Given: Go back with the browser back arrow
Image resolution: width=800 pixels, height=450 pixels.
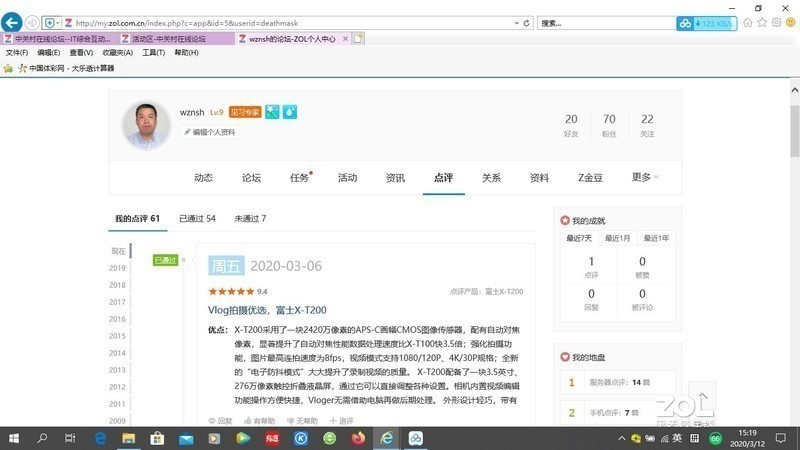Looking at the screenshot, I should point(12,22).
